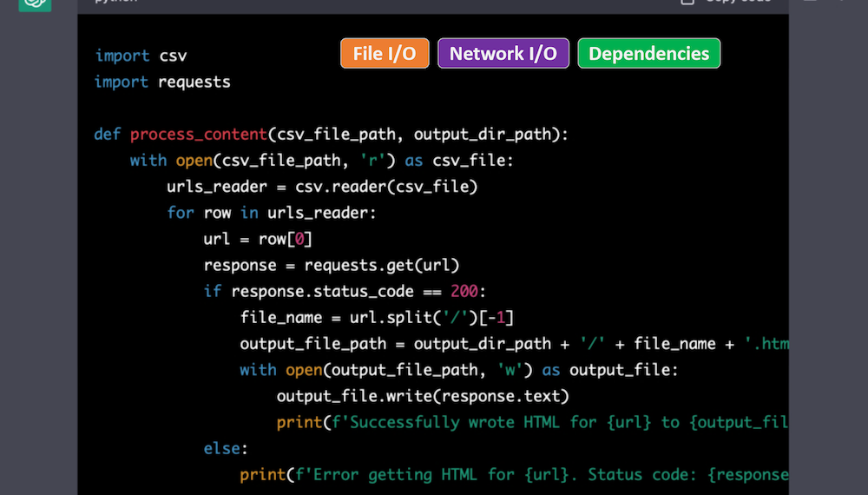
Task: Click the 'import requests' code line
Action: [162, 82]
